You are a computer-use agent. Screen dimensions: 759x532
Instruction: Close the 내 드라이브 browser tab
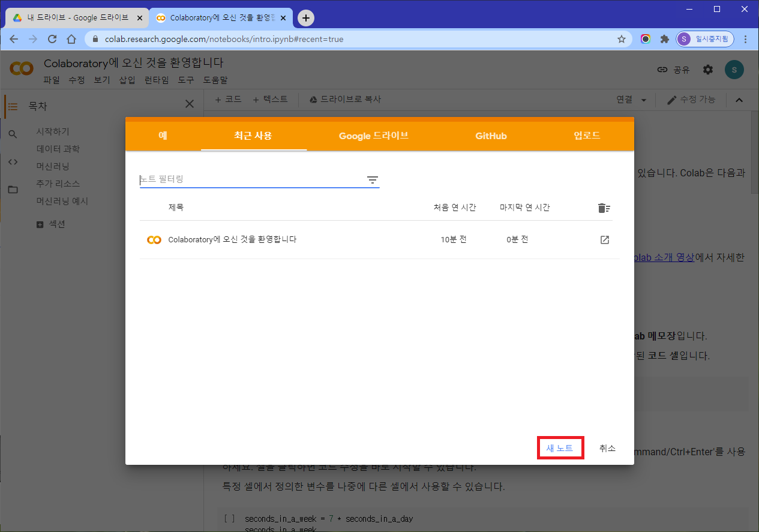point(140,18)
